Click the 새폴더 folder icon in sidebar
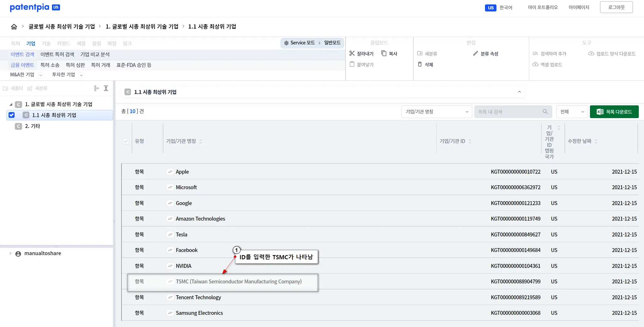The height and width of the screenshot is (327, 644). coord(5,89)
